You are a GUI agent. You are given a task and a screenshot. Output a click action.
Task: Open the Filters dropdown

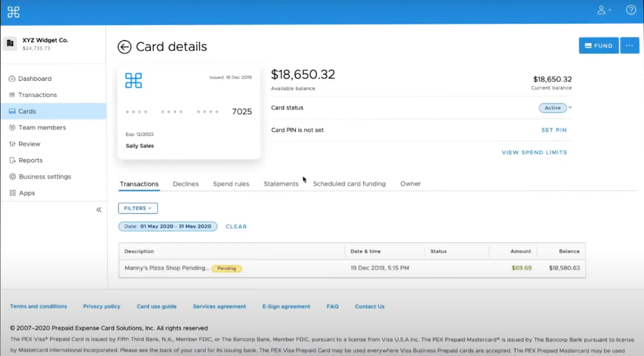tap(138, 208)
